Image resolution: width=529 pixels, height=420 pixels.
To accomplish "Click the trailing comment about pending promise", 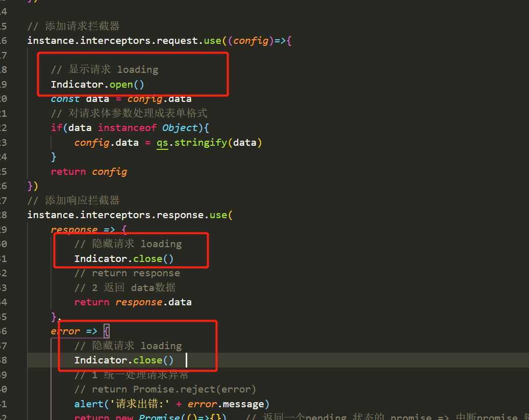I will [387, 416].
